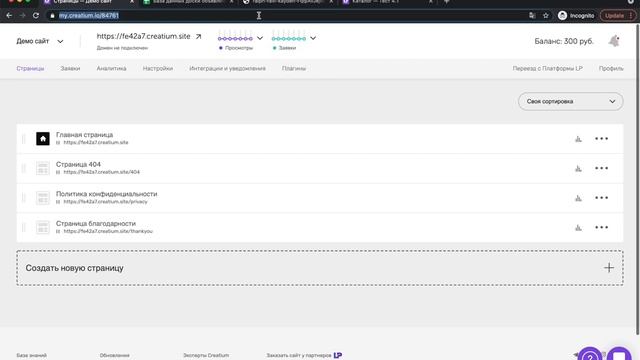The height and width of the screenshot is (360, 640).
Task: Open Страница 404 page title
Action: pyautogui.click(x=78, y=164)
